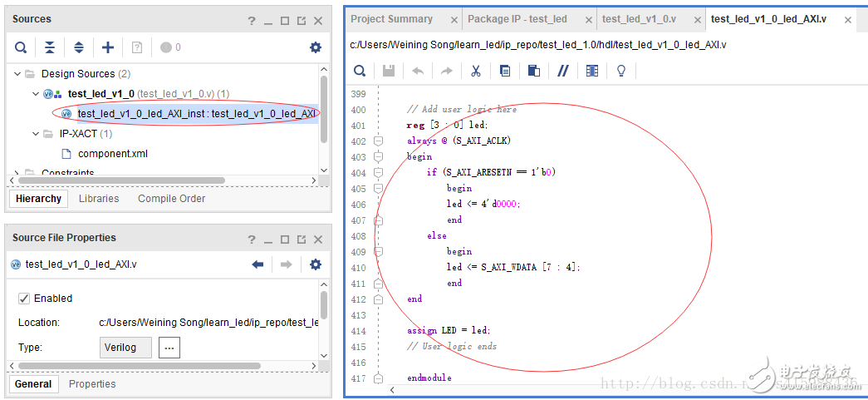Select component.xml in the source tree
This screenshot has width=868, height=400.
point(112,154)
